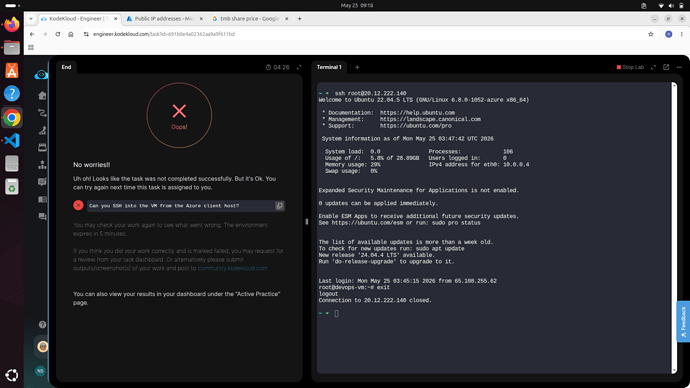
Task: Click the browser address bar URL
Action: tap(164, 34)
